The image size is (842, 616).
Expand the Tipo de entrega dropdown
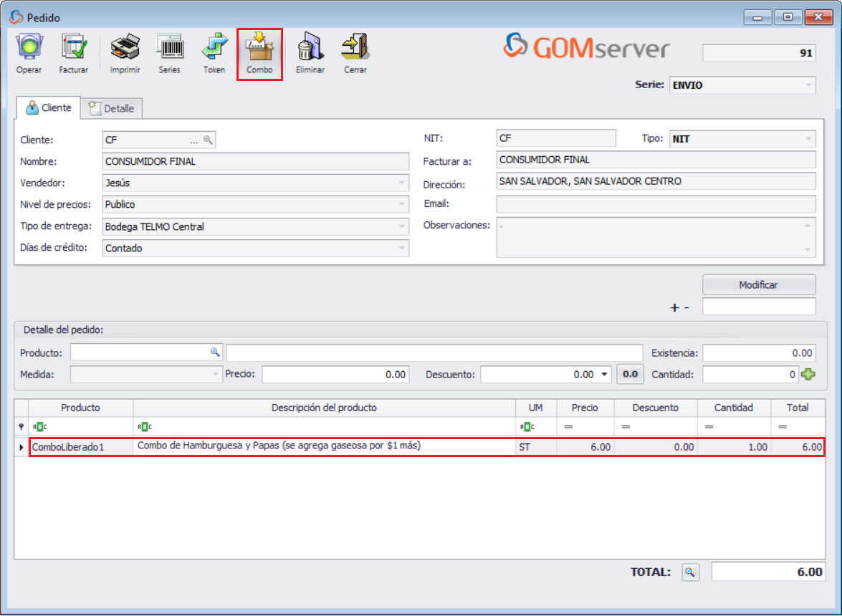coord(401,227)
